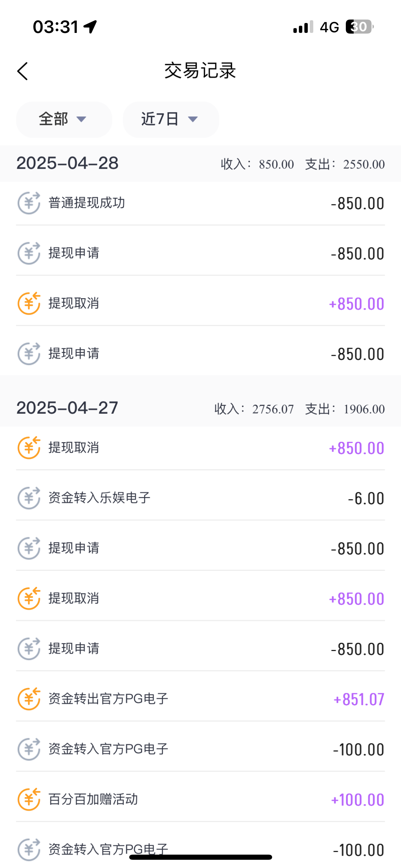
Task: Open the 资金转入乐娱电子 -6.00 entry
Action: tap(200, 498)
